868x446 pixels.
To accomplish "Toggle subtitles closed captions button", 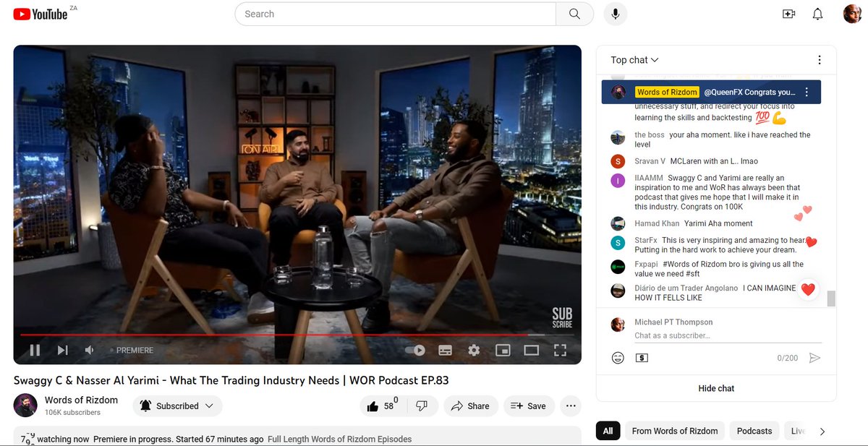I will tap(445, 351).
